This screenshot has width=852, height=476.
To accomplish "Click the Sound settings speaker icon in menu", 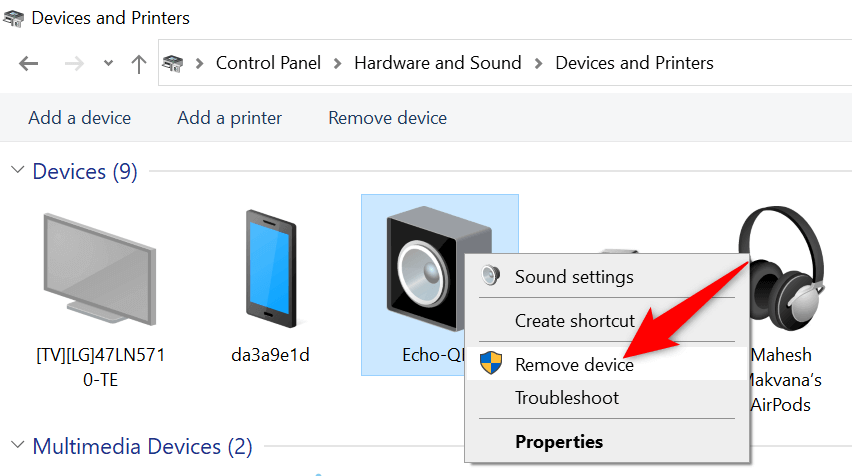I will (x=490, y=276).
